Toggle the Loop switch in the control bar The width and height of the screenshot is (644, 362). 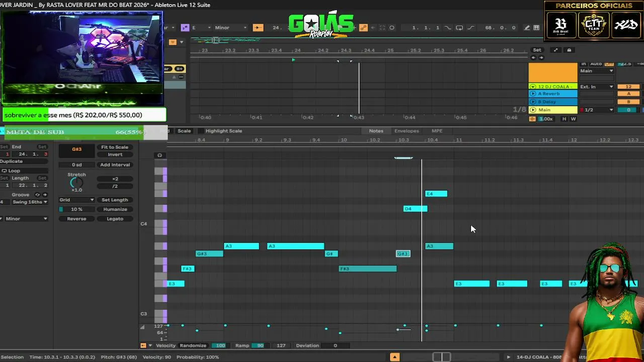point(459,28)
